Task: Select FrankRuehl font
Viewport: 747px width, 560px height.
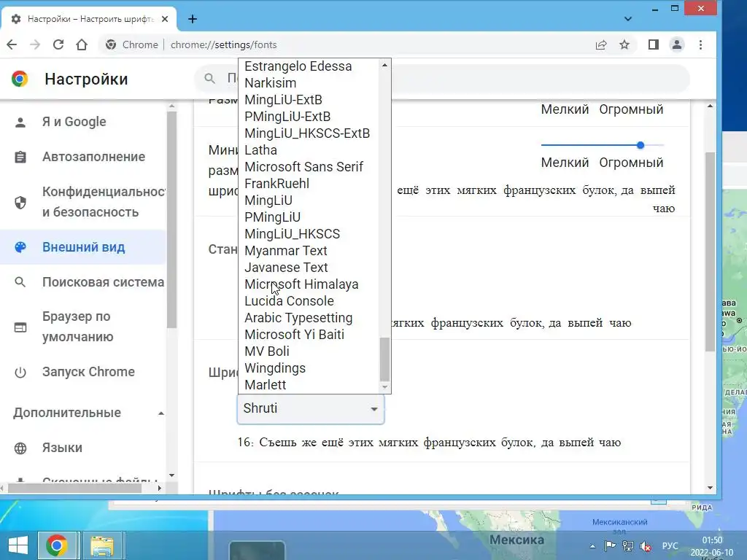Action: click(x=309, y=183)
